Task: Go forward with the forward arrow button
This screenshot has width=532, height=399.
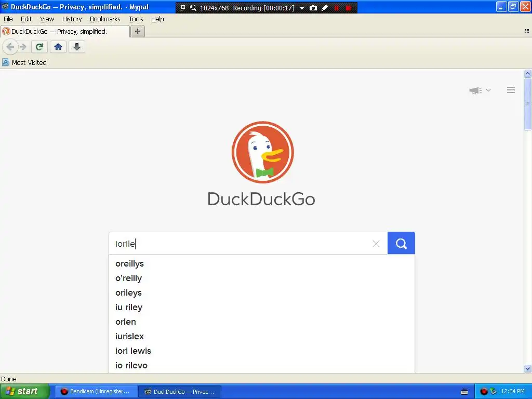Action: (23, 47)
